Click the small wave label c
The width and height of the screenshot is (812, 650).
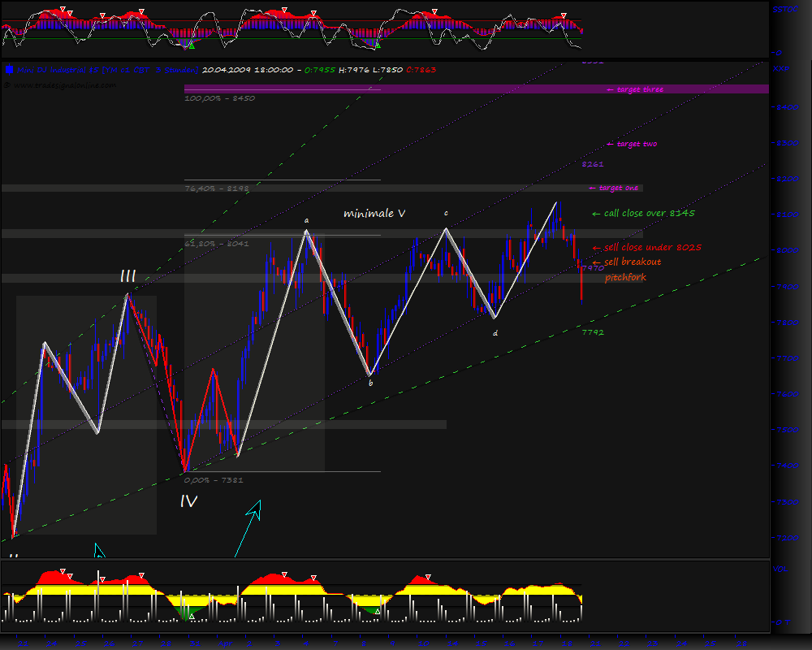click(446, 213)
